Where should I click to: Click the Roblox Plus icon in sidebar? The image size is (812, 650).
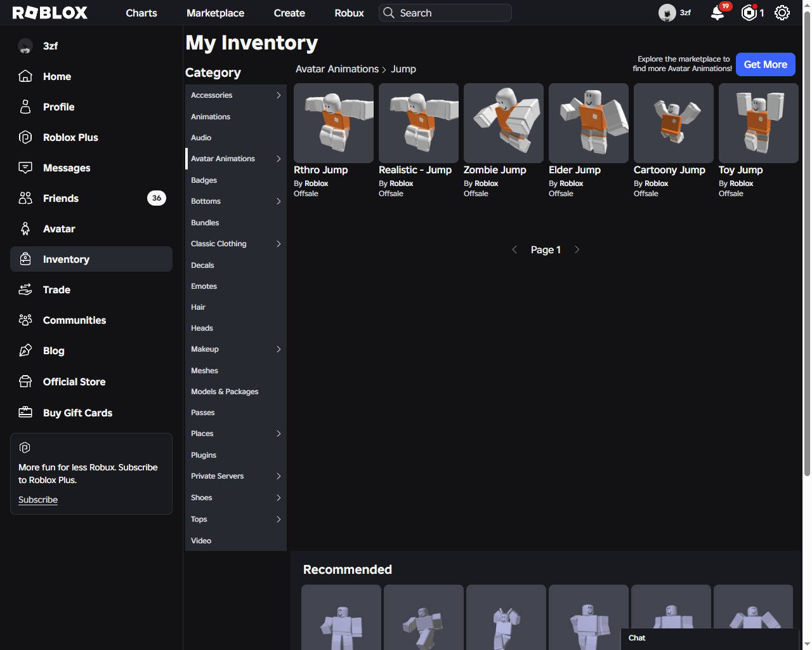point(25,137)
